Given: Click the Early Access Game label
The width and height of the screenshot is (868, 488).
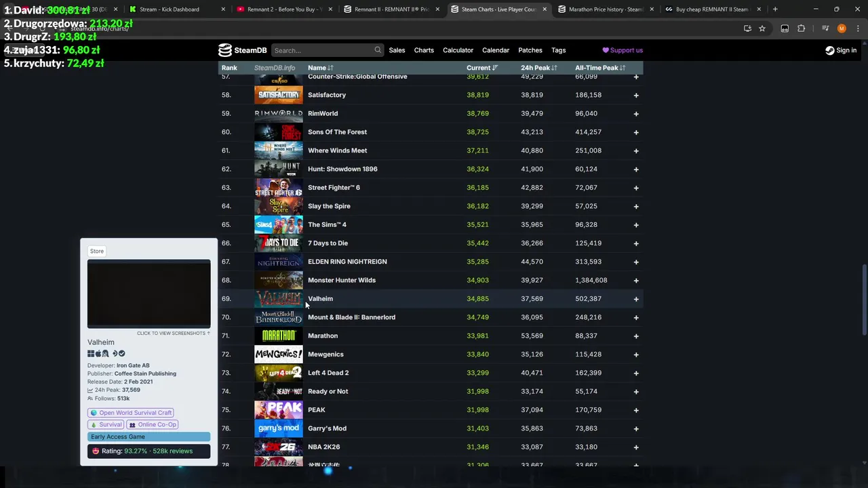Looking at the screenshot, I should [x=149, y=437].
